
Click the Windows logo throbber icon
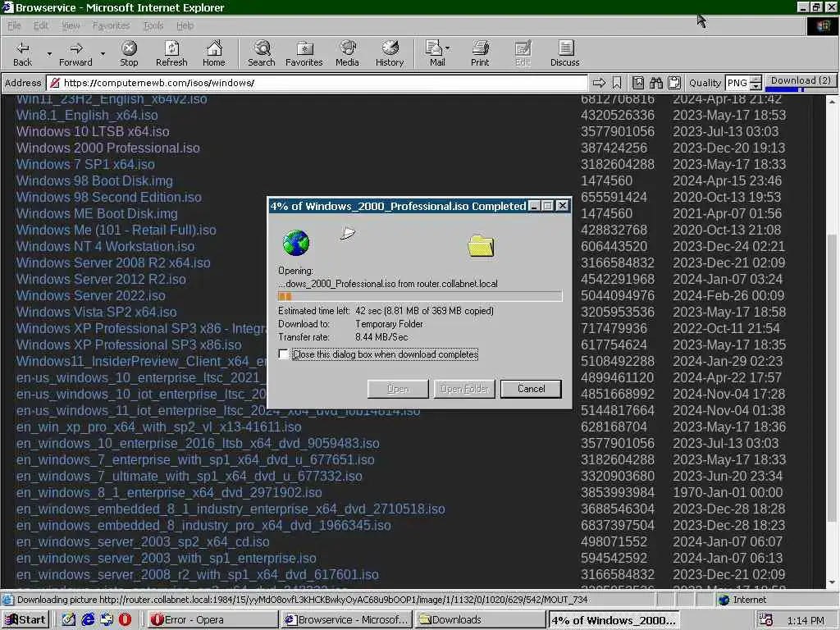822,25
